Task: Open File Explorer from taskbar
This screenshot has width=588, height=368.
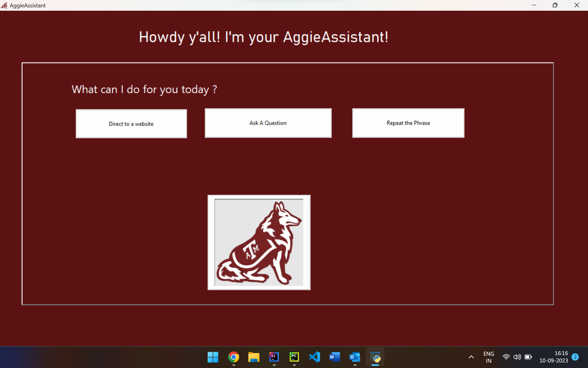Action: [x=254, y=357]
